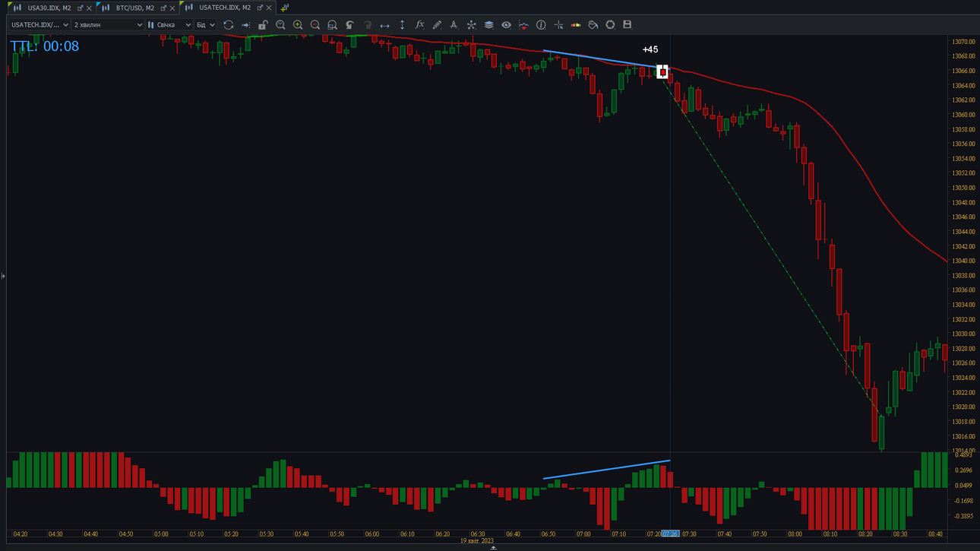
Task: Click the price marker chart icon
Action: [x=523, y=25]
